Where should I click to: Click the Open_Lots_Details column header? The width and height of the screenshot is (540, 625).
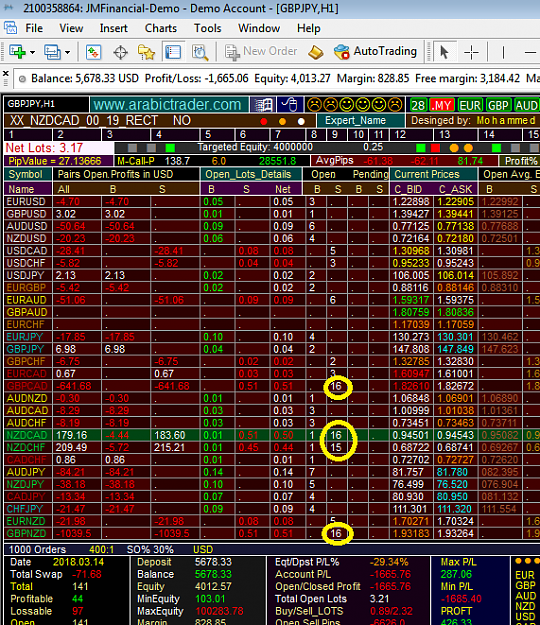tap(249, 174)
